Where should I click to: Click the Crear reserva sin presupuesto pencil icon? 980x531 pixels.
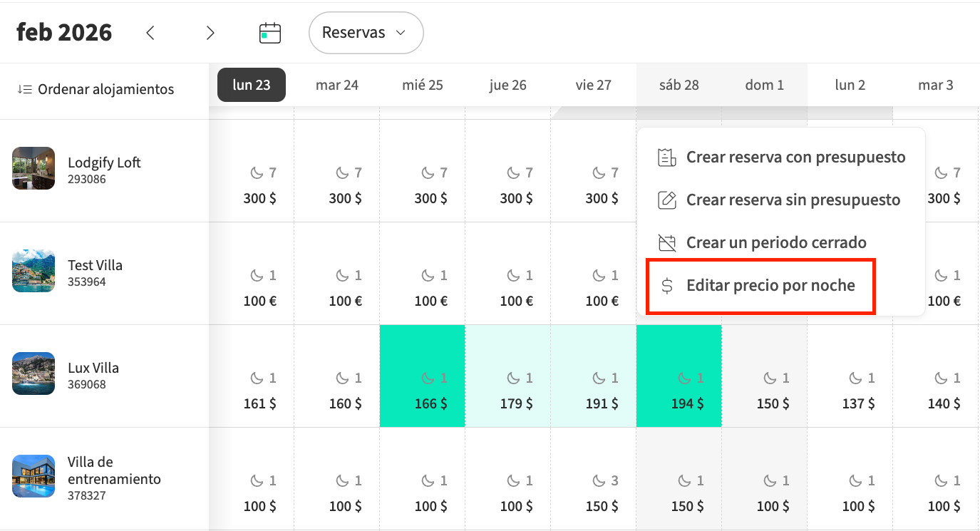tap(666, 200)
